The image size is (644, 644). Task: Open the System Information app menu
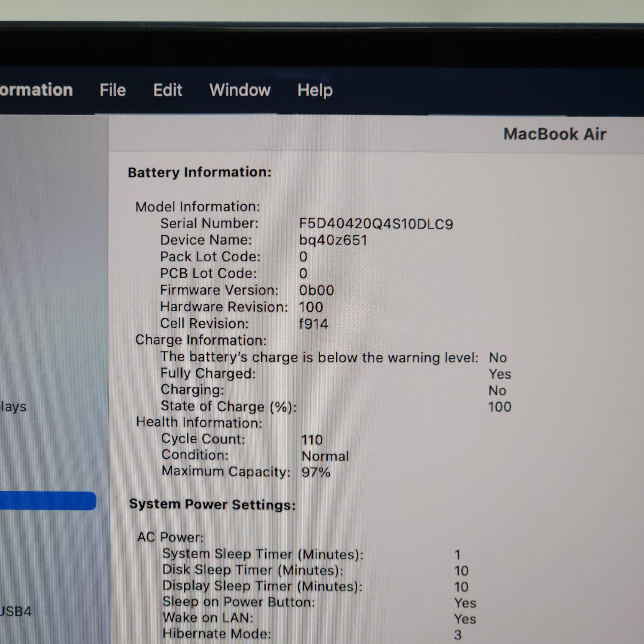(x=36, y=90)
